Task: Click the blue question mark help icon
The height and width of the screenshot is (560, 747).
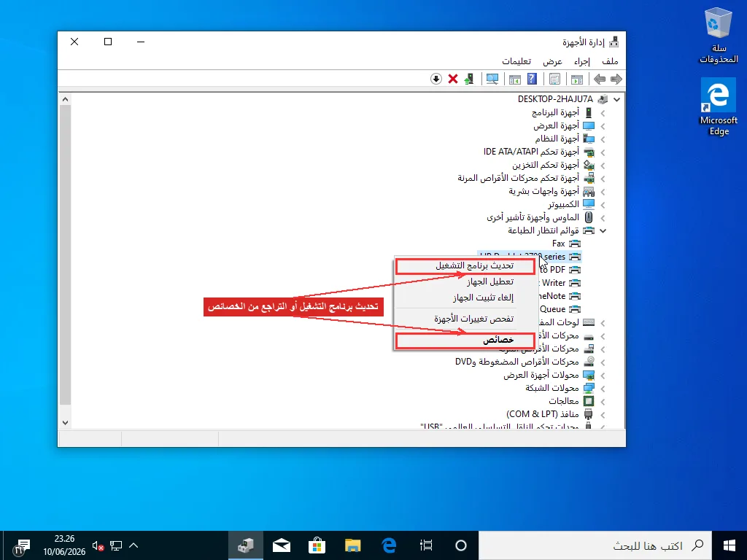Action: click(532, 79)
